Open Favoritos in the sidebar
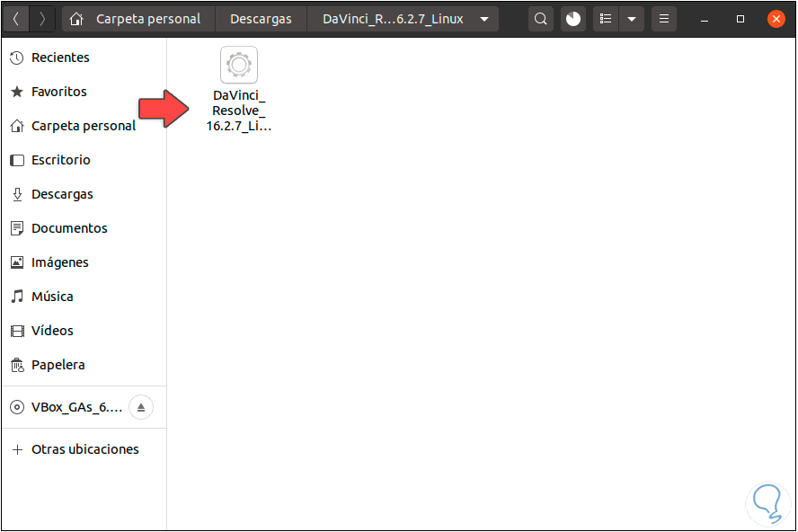The image size is (798, 532). (84, 92)
